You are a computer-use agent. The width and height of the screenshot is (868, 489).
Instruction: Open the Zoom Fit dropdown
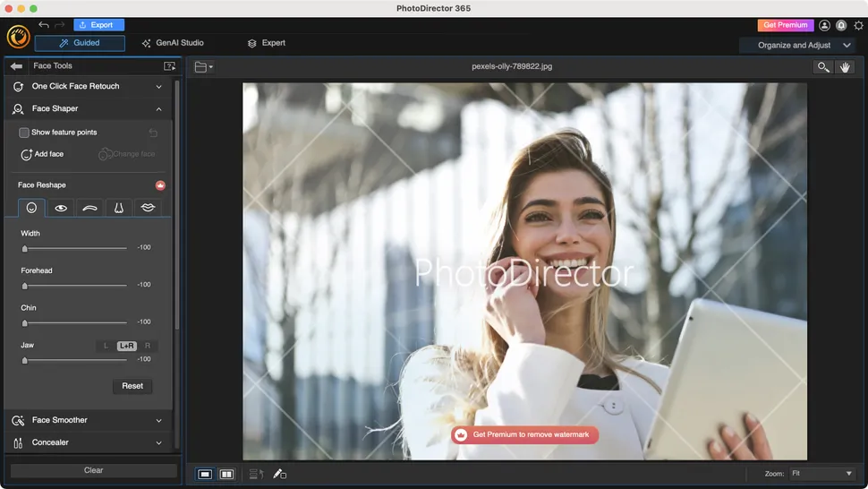pyautogui.click(x=821, y=473)
